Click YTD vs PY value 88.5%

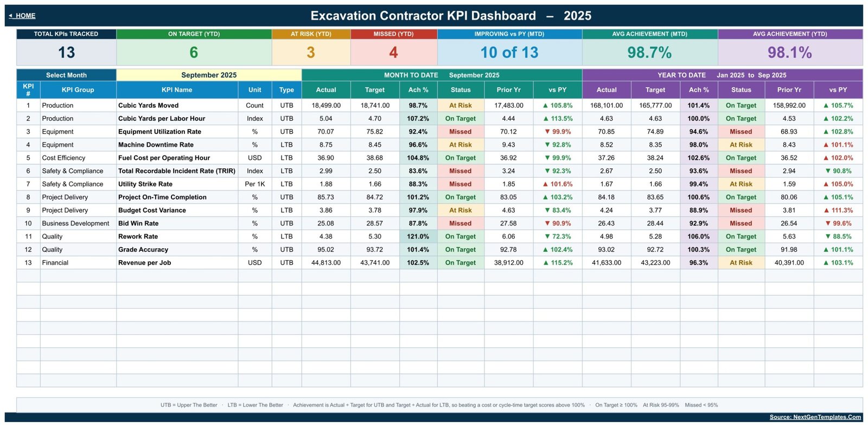pos(838,236)
